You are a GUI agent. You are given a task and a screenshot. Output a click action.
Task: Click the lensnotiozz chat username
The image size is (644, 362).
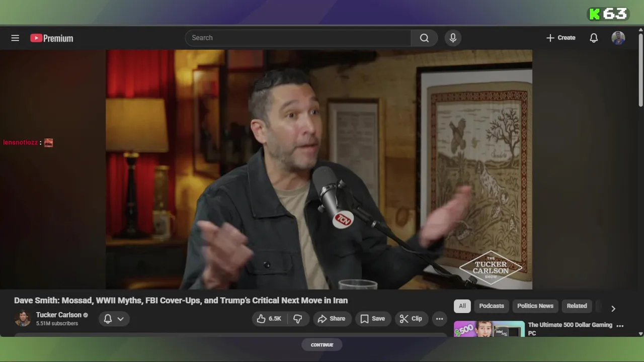pos(20,142)
